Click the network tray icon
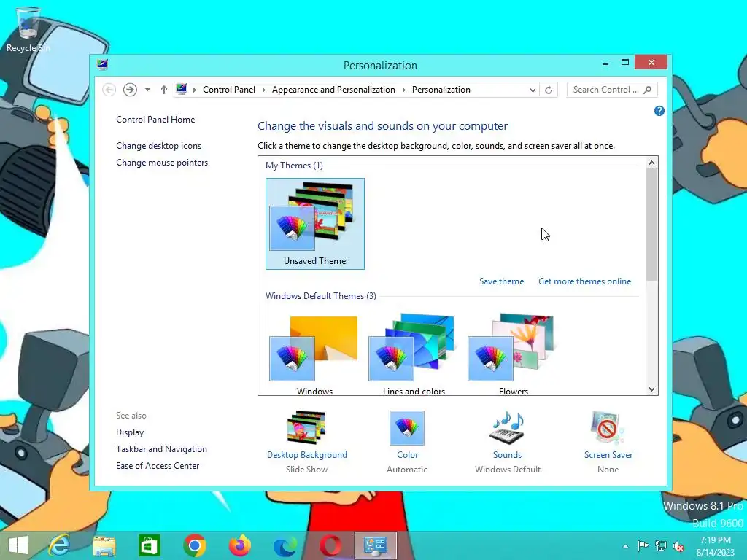Viewport: 747px width, 560px height. 661,545
